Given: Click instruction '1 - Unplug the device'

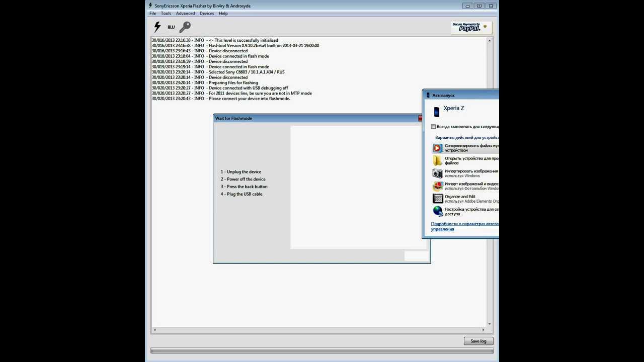Looking at the screenshot, I should (241, 172).
